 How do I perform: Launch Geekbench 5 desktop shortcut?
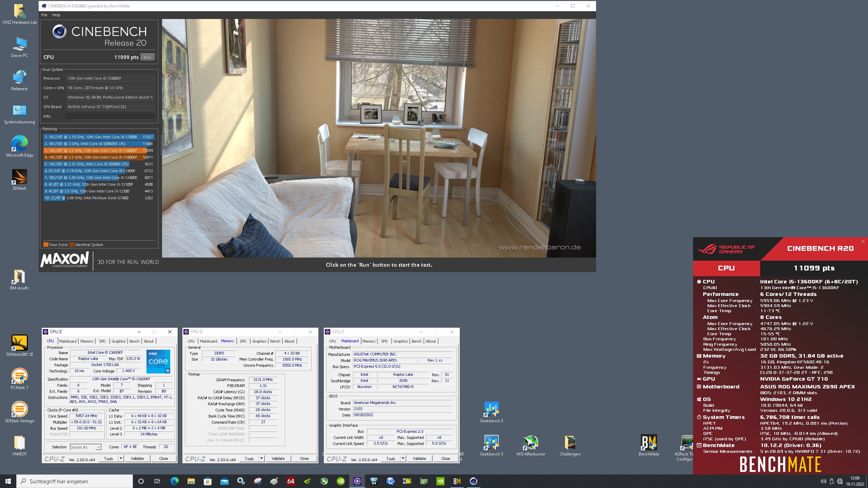coord(491,413)
